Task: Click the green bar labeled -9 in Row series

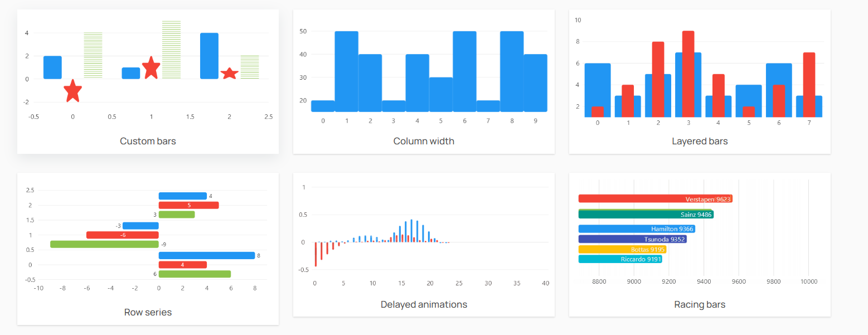Action: [103, 244]
